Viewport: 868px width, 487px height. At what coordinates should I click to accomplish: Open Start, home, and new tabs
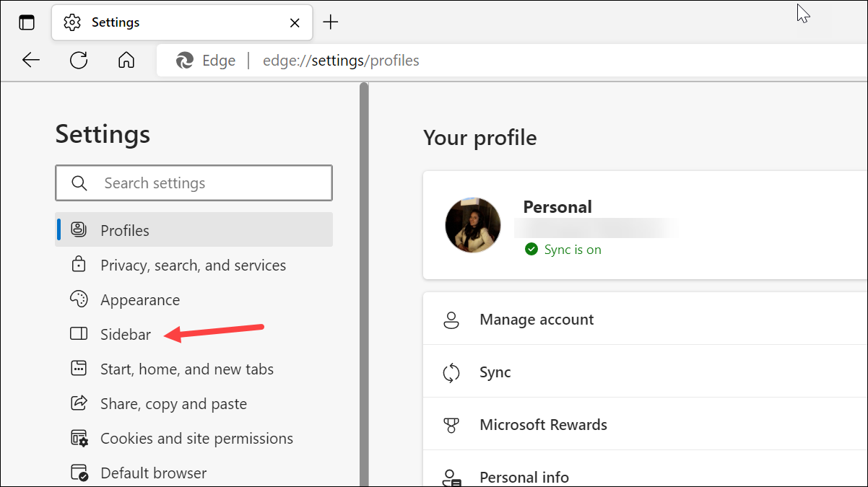coord(194,369)
